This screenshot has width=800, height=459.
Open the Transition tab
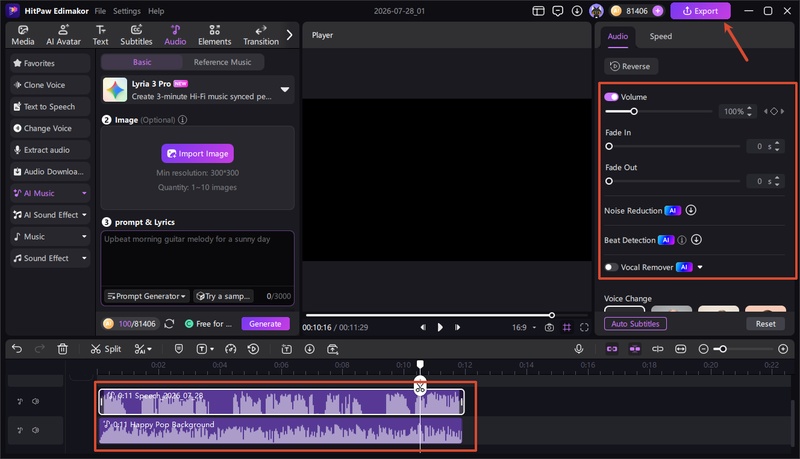[x=261, y=35]
